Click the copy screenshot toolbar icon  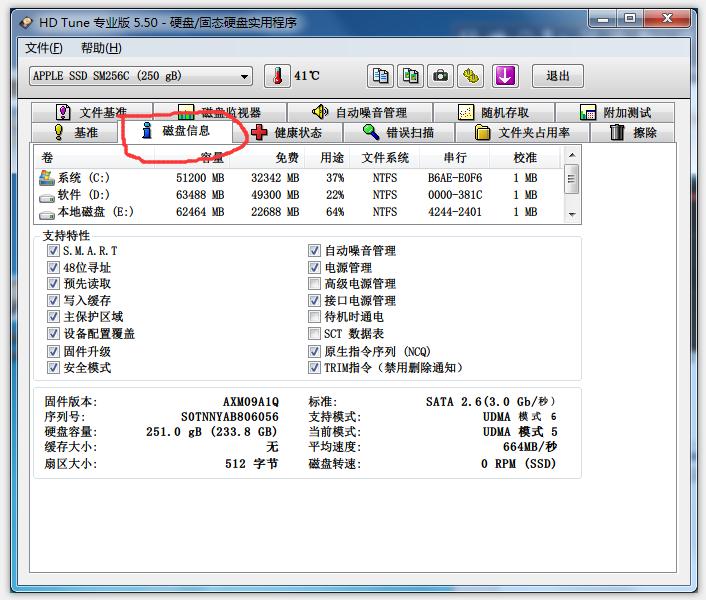coord(410,76)
